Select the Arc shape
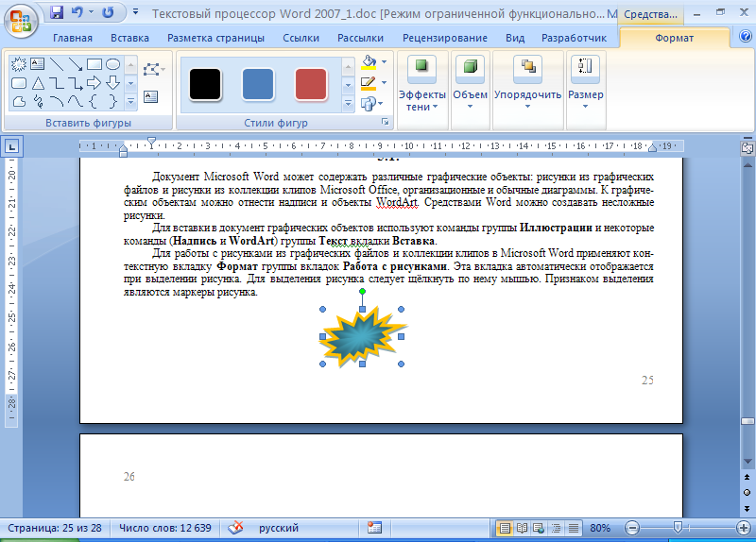 [57, 101]
